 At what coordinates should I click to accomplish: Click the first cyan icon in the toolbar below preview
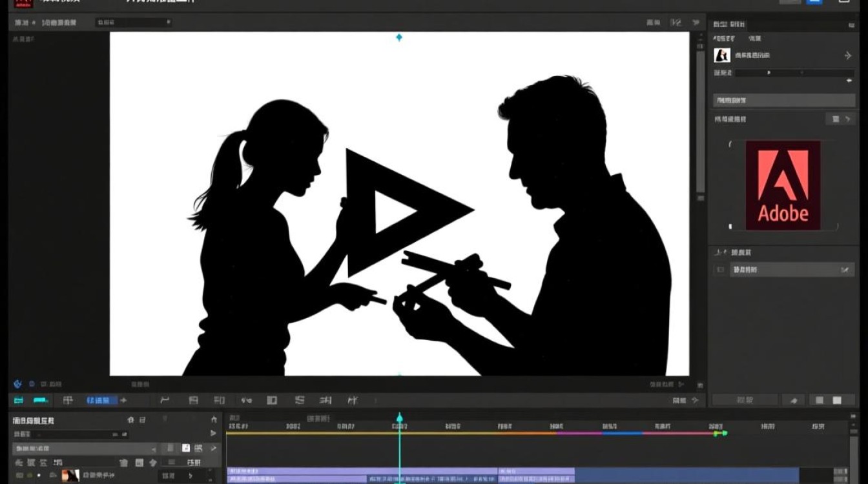point(19,400)
